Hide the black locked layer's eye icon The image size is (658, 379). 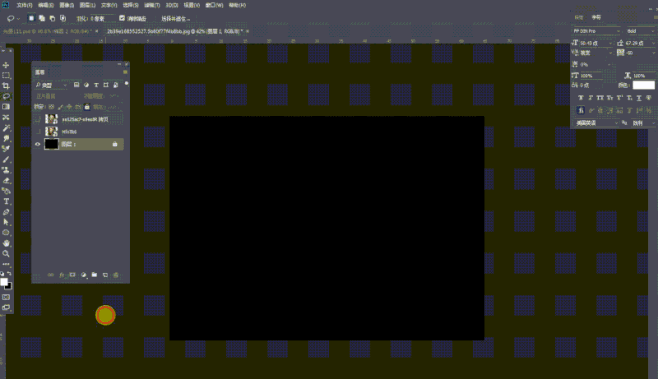(x=37, y=144)
